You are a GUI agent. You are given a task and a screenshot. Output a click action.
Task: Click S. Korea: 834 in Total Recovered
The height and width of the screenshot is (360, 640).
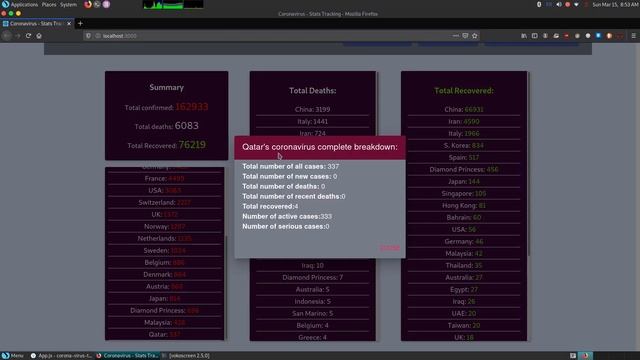[464, 145]
